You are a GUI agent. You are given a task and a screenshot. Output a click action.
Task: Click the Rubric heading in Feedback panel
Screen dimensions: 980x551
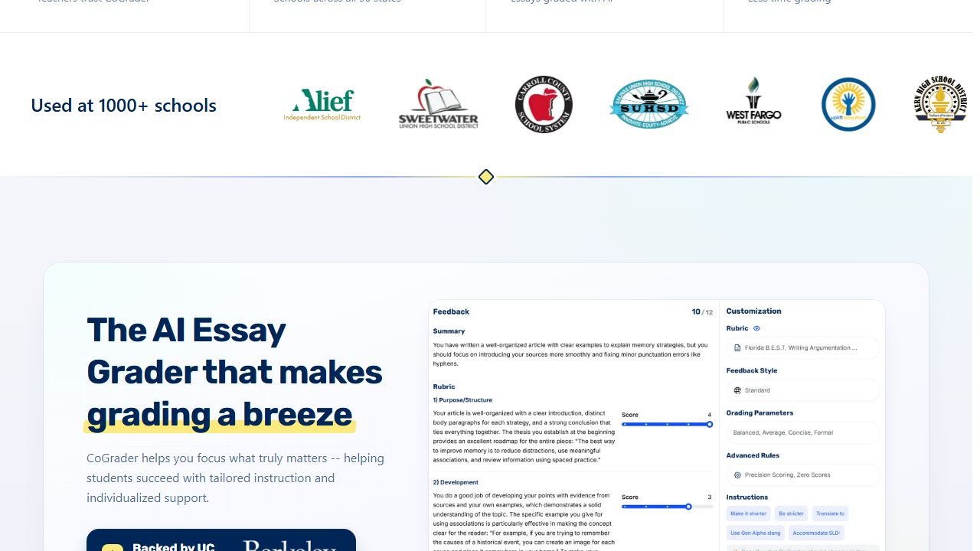tap(444, 386)
